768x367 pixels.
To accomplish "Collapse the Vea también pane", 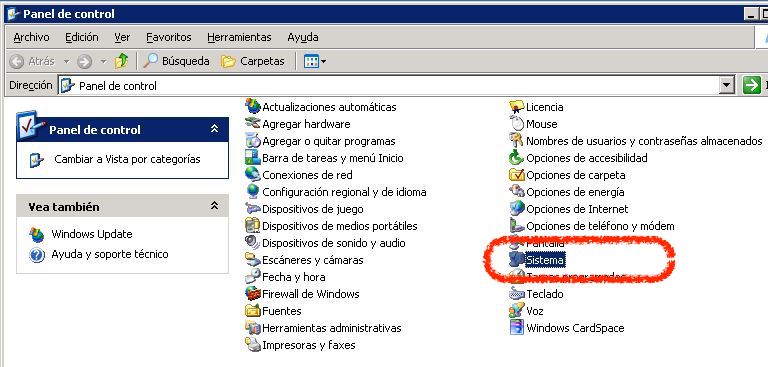I will click(x=214, y=206).
